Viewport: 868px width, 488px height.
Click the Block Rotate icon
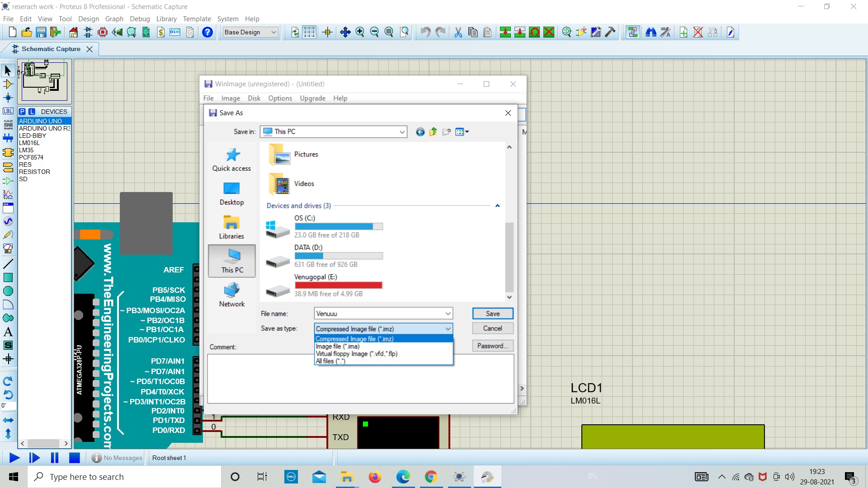click(x=534, y=32)
